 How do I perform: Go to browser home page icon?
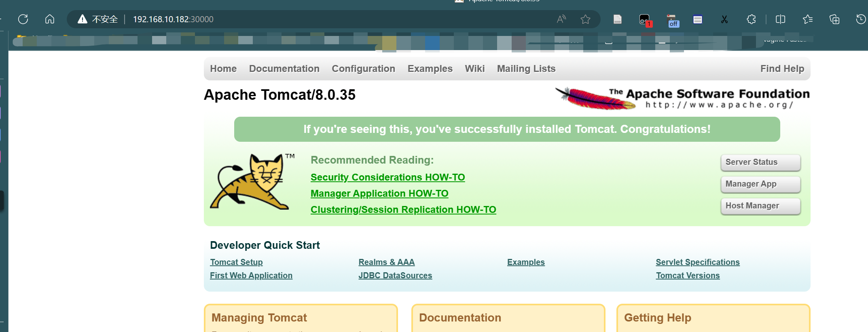click(x=50, y=19)
